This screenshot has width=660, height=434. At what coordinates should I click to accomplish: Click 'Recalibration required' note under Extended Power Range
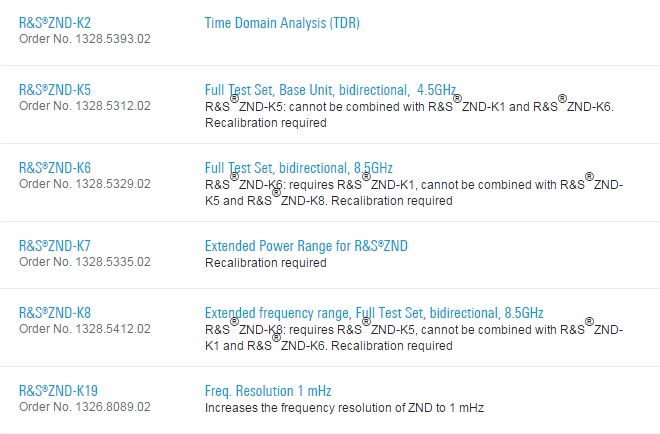click(x=265, y=263)
